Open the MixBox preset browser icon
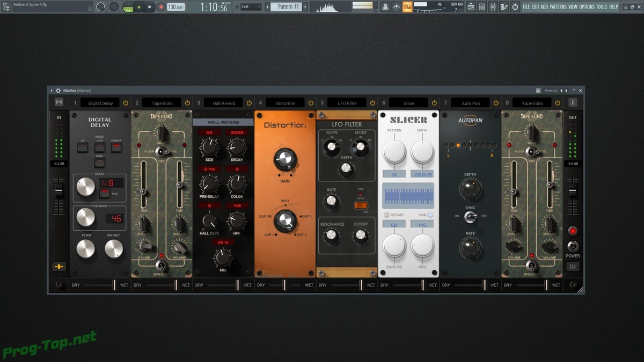 (x=538, y=91)
